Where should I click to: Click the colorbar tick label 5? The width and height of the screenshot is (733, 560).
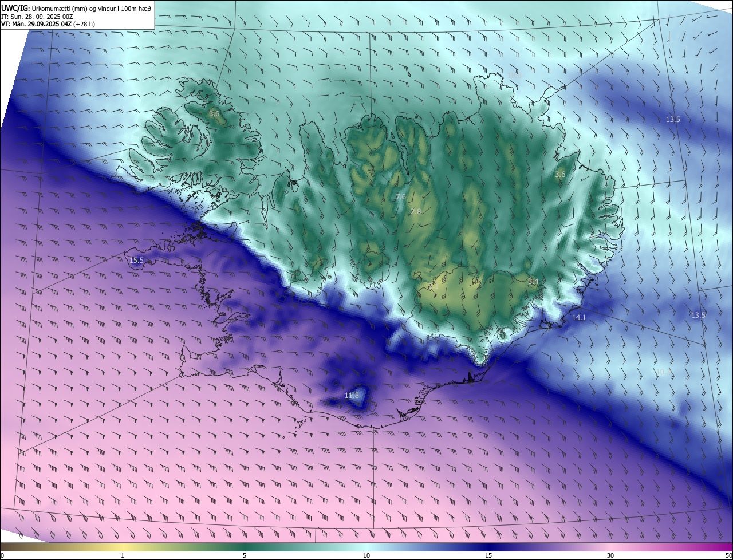click(245, 555)
